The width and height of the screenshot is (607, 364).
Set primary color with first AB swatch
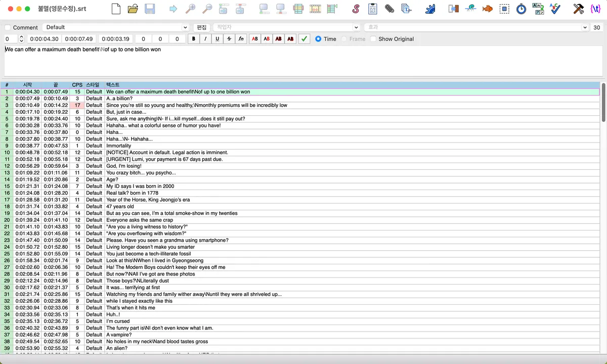point(255,39)
